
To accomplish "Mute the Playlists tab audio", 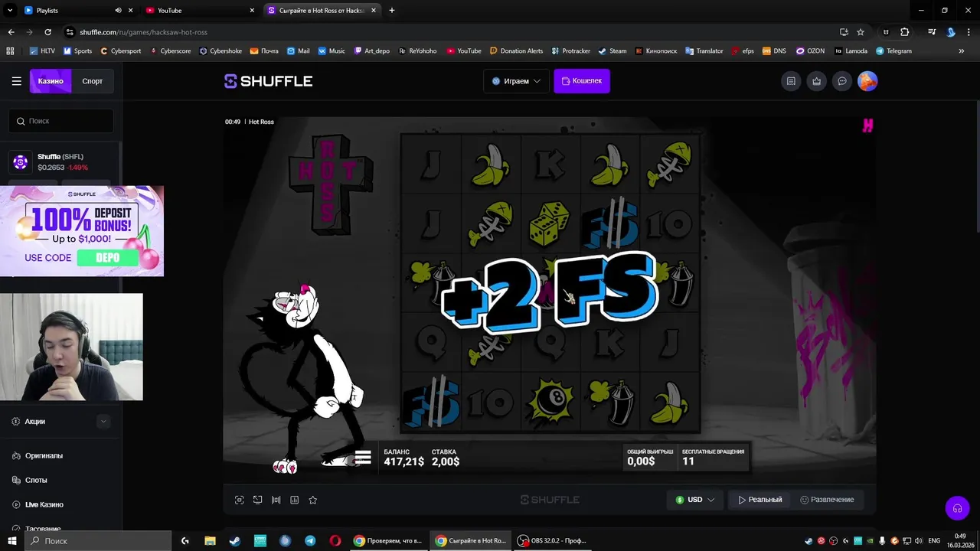I will tap(118, 11).
